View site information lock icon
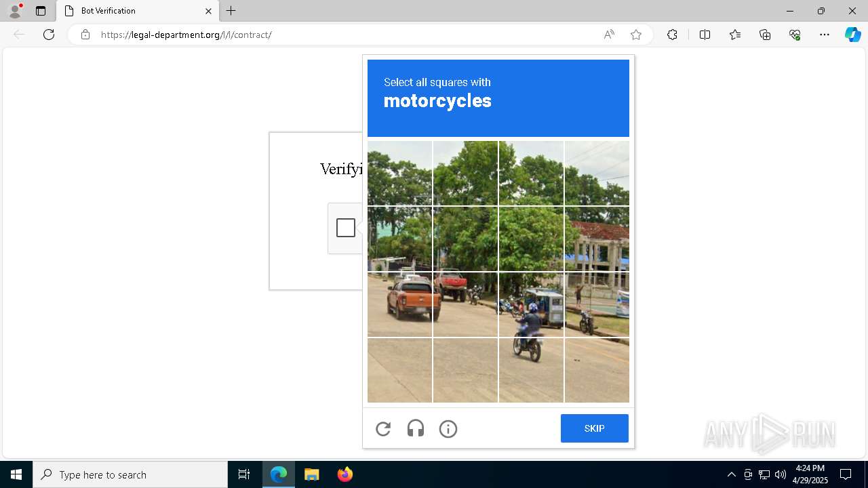This screenshot has width=868, height=488. pos(85,35)
